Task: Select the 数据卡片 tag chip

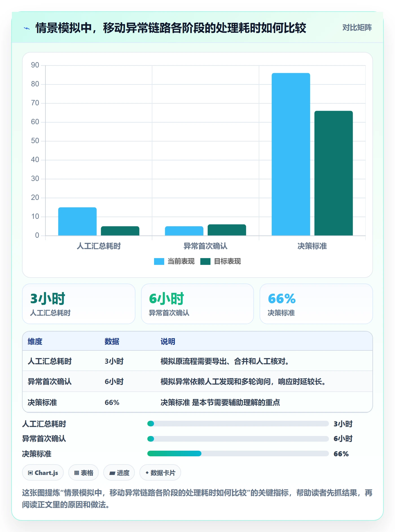Action: [x=160, y=473]
